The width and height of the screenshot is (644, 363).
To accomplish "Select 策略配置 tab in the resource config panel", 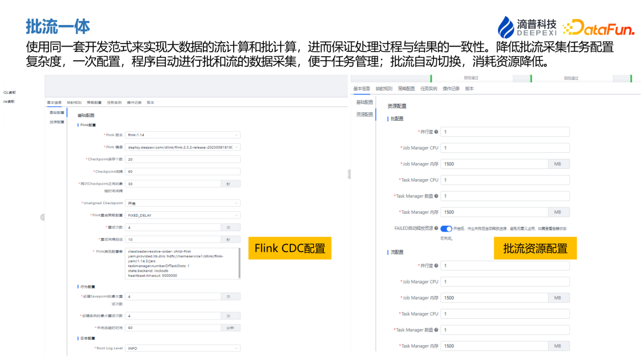I will [x=406, y=88].
